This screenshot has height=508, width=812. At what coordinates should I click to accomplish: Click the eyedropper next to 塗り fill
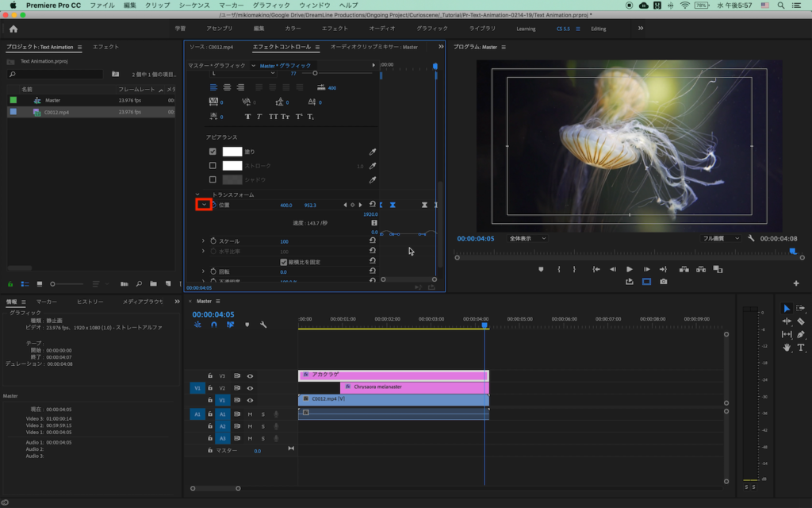tap(372, 152)
